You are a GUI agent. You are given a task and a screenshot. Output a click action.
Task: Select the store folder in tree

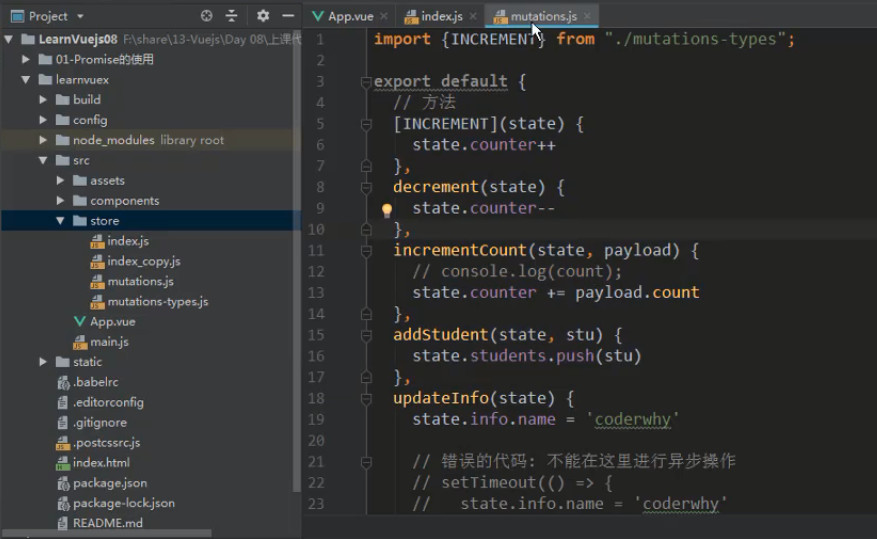[150, 220]
